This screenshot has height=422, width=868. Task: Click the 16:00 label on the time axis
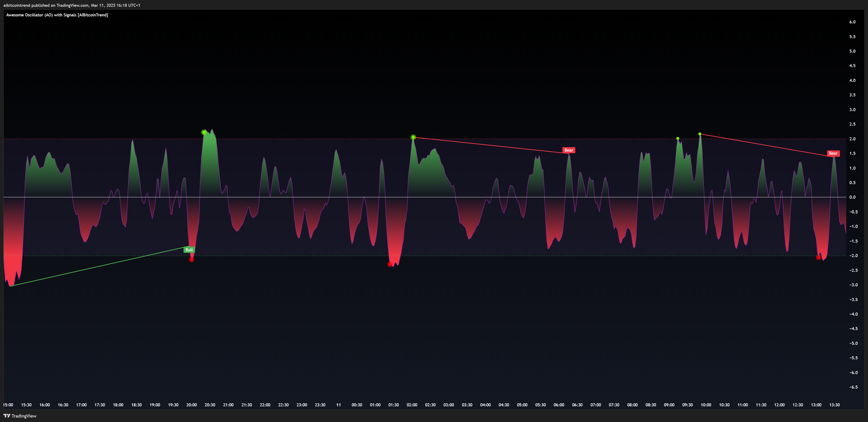click(44, 405)
